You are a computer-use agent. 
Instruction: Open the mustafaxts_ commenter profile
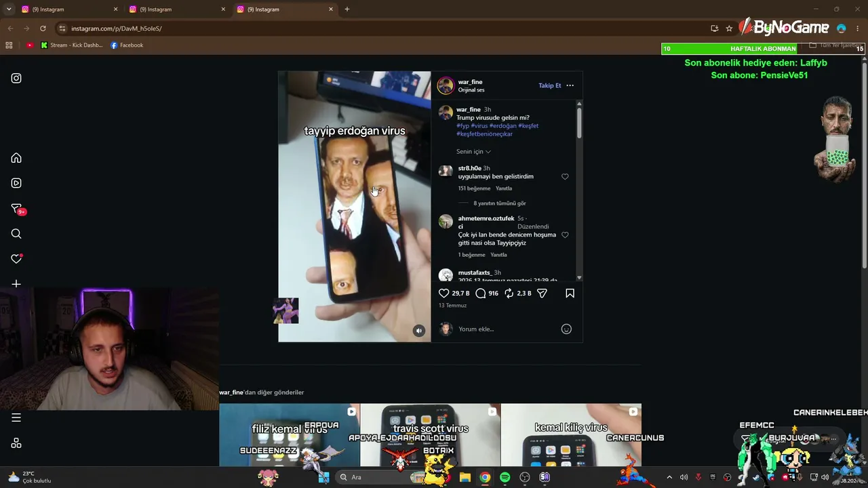(475, 273)
